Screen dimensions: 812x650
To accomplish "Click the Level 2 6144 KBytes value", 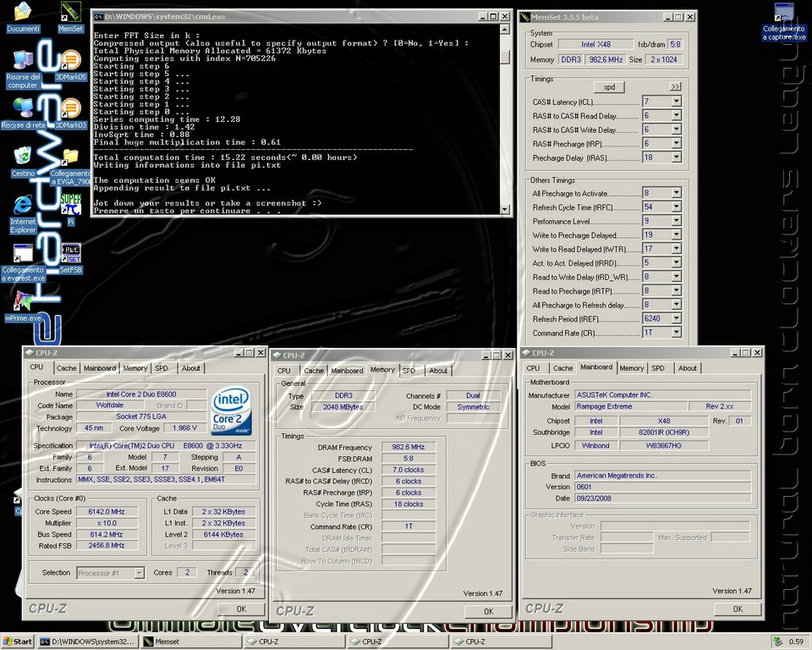I will click(x=223, y=534).
